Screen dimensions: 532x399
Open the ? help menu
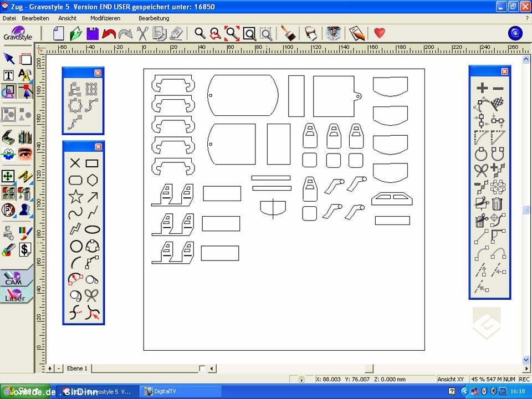(x=527, y=18)
